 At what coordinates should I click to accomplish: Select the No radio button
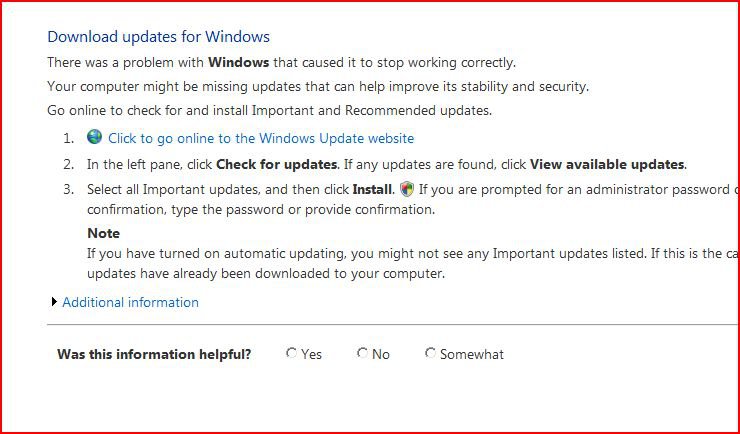click(362, 352)
